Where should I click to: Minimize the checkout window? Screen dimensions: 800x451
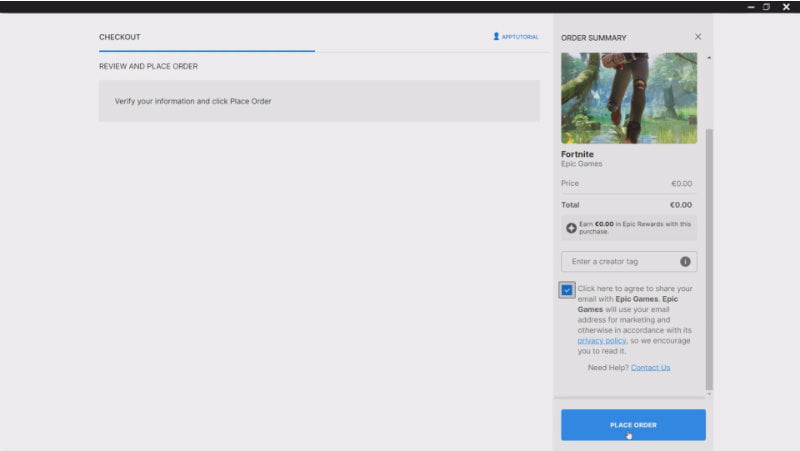pos(751,7)
